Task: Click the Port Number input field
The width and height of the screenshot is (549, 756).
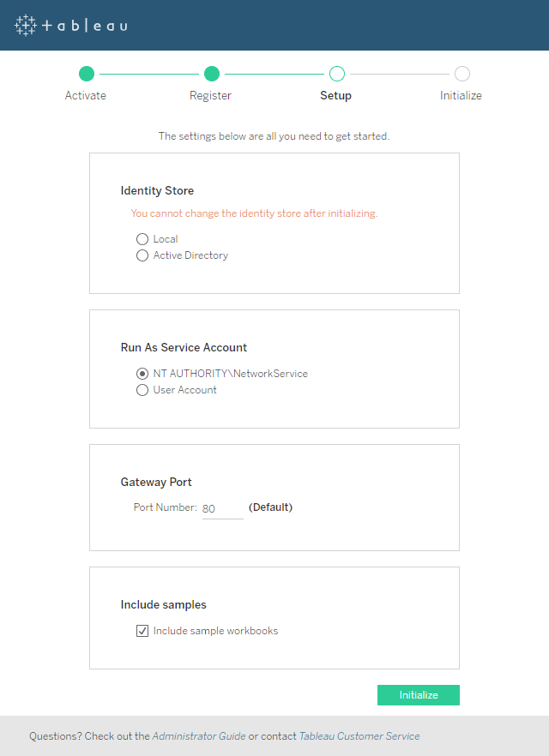Action: 222,508
